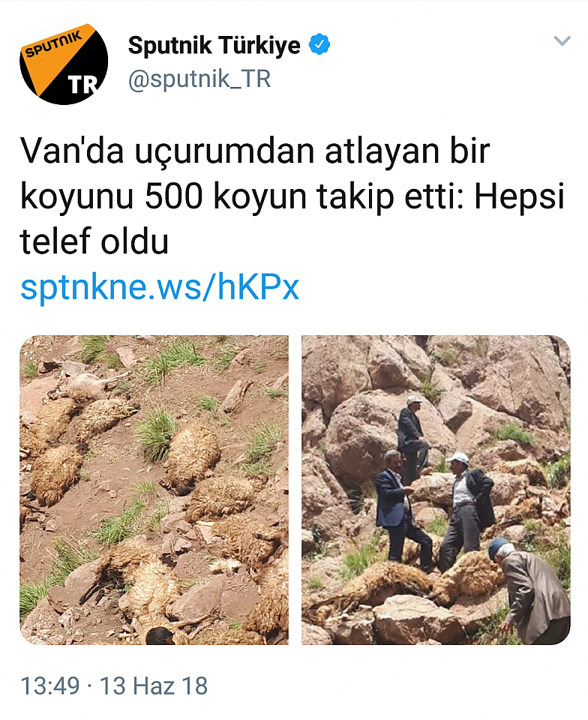Open the Sputnik Türkiye display name
The width and height of the screenshot is (588, 720).
tap(214, 45)
